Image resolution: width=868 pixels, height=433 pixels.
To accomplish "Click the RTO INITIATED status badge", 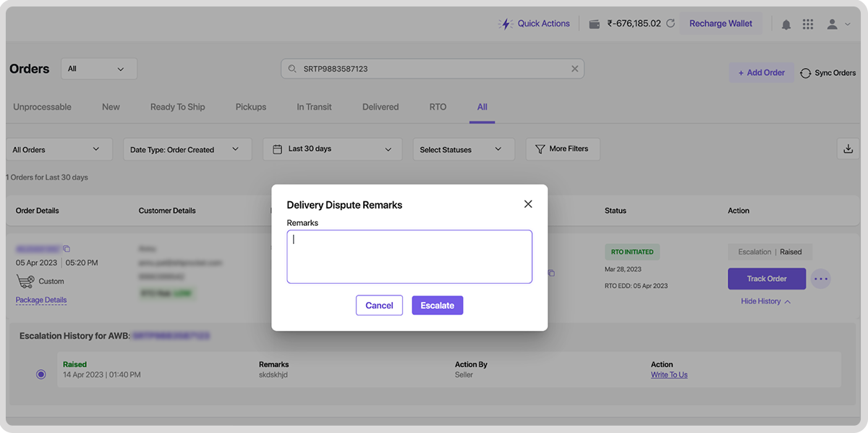I will [632, 252].
